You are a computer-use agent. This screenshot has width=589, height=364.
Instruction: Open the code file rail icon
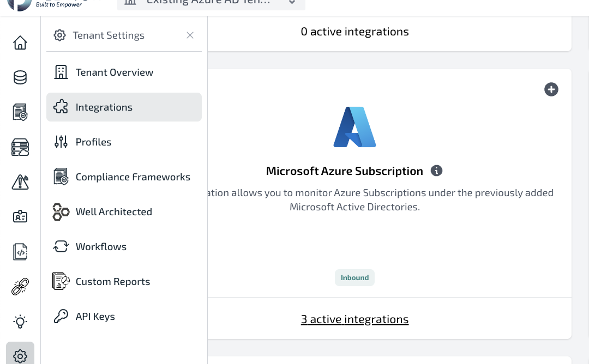pyautogui.click(x=20, y=251)
